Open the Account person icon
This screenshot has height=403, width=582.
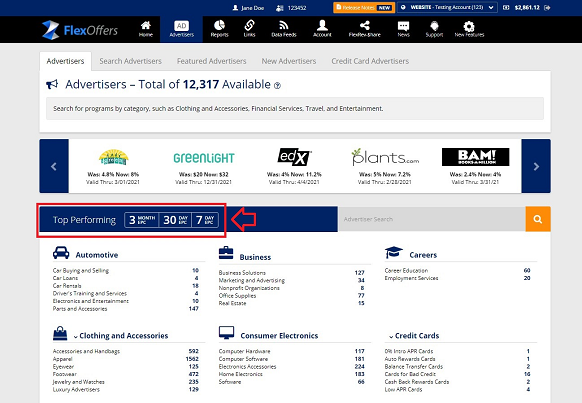pyautogui.click(x=322, y=25)
